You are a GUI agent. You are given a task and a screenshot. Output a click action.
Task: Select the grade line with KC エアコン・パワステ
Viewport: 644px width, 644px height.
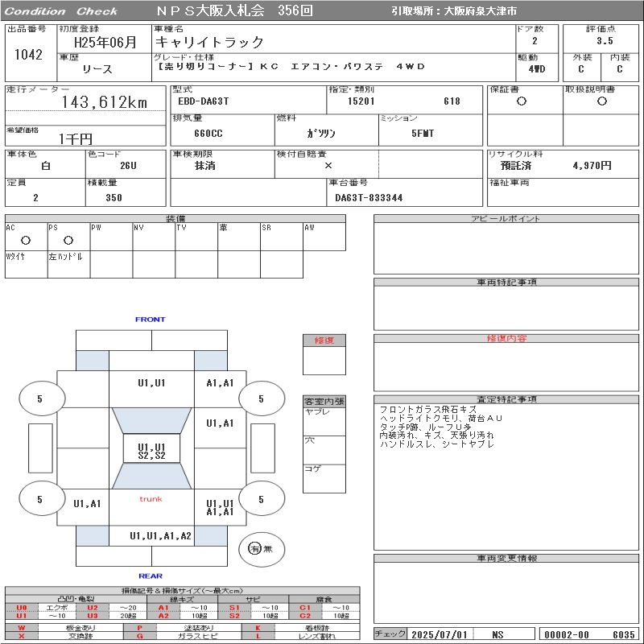291,67
